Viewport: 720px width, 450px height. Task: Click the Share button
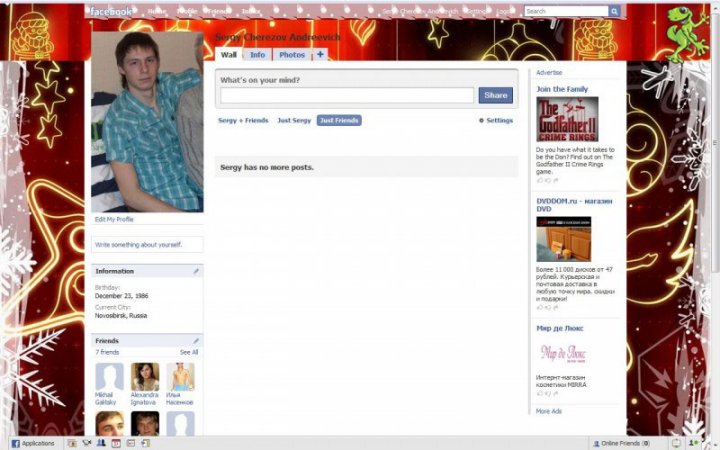[x=495, y=95]
